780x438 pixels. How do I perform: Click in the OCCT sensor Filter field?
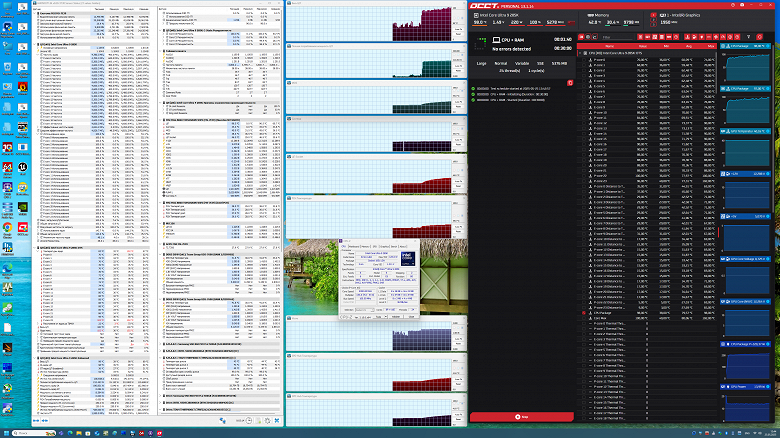coord(617,37)
